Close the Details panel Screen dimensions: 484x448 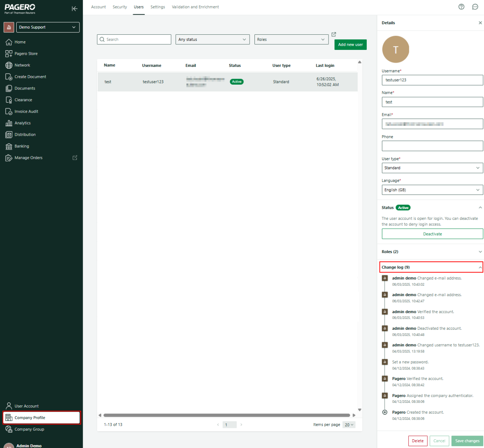click(480, 23)
